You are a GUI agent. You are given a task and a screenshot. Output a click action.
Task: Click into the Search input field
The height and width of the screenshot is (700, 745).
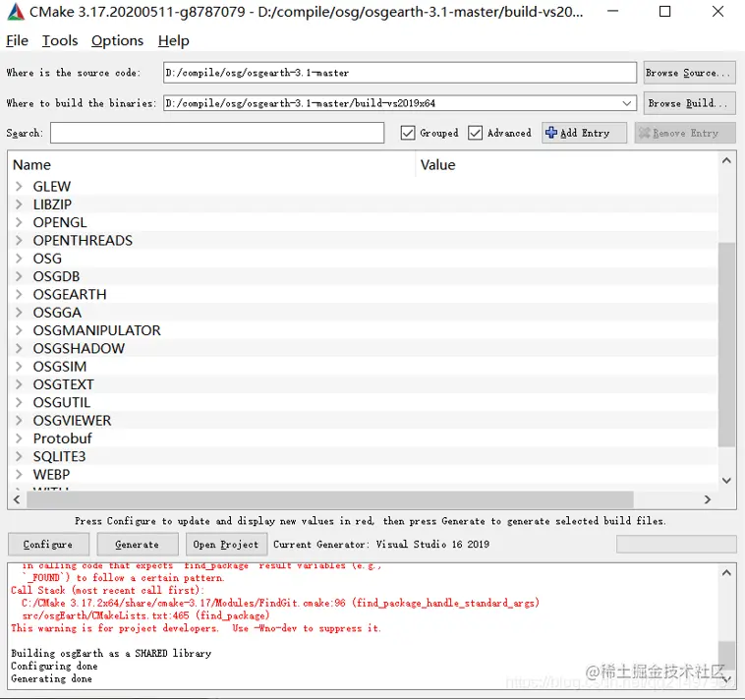point(217,133)
